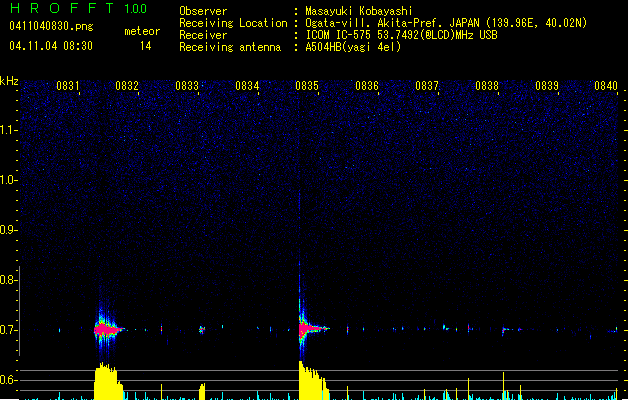
Task: Click the 0833 time marker
Action: [x=187, y=86]
